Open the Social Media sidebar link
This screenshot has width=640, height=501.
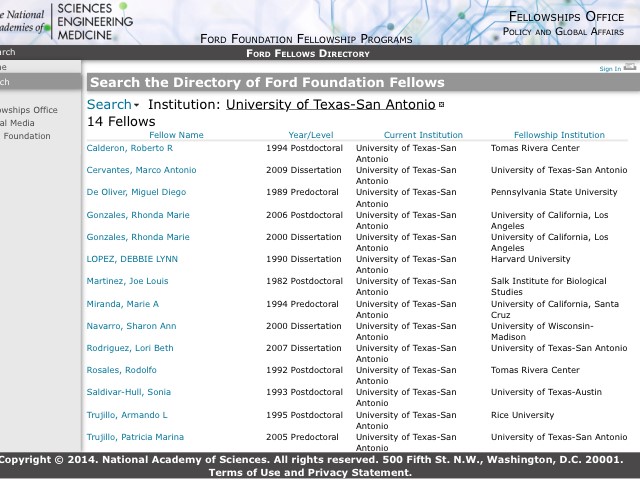coord(17,123)
